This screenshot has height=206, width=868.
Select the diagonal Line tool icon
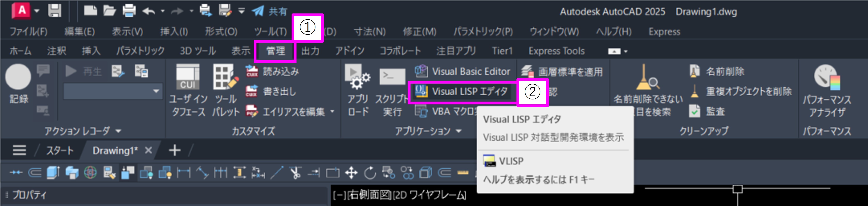(x=277, y=173)
